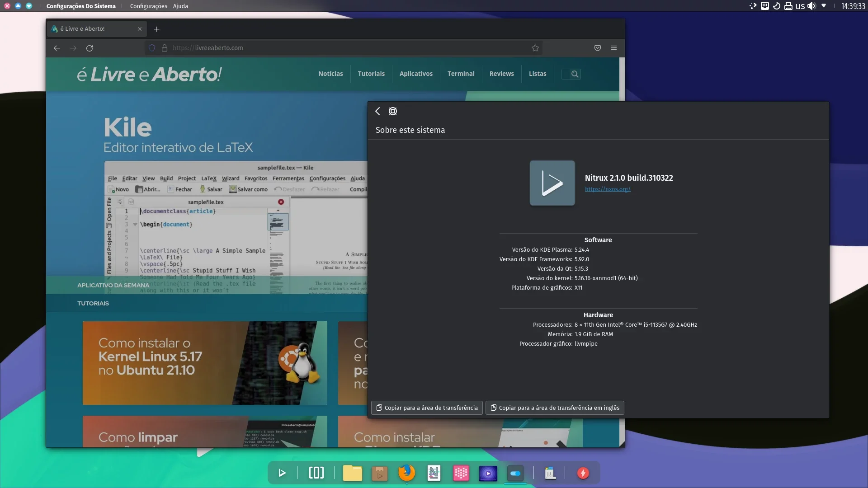Open the Configurações menu in top bar
Image resolution: width=868 pixels, height=488 pixels.
[x=148, y=6]
